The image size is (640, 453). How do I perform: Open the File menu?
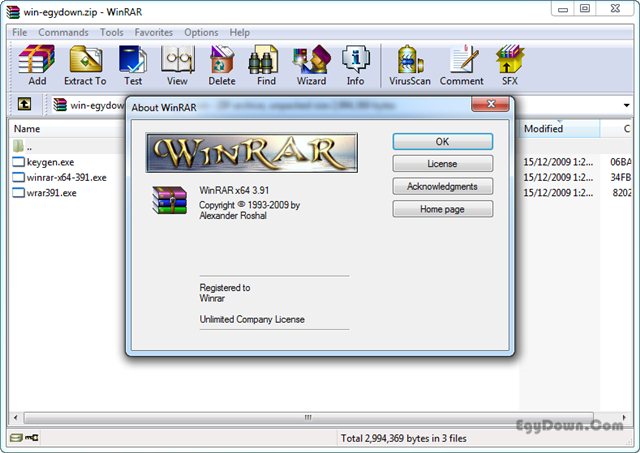click(19, 32)
